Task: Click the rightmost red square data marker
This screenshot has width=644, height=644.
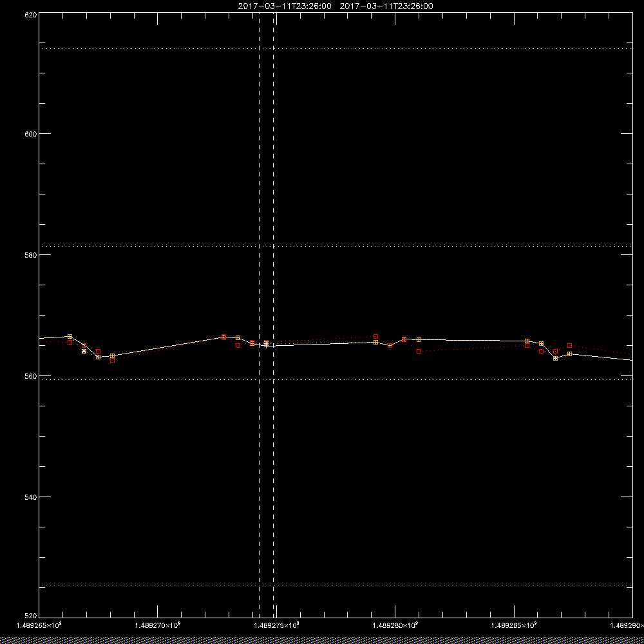Action: click(570, 345)
